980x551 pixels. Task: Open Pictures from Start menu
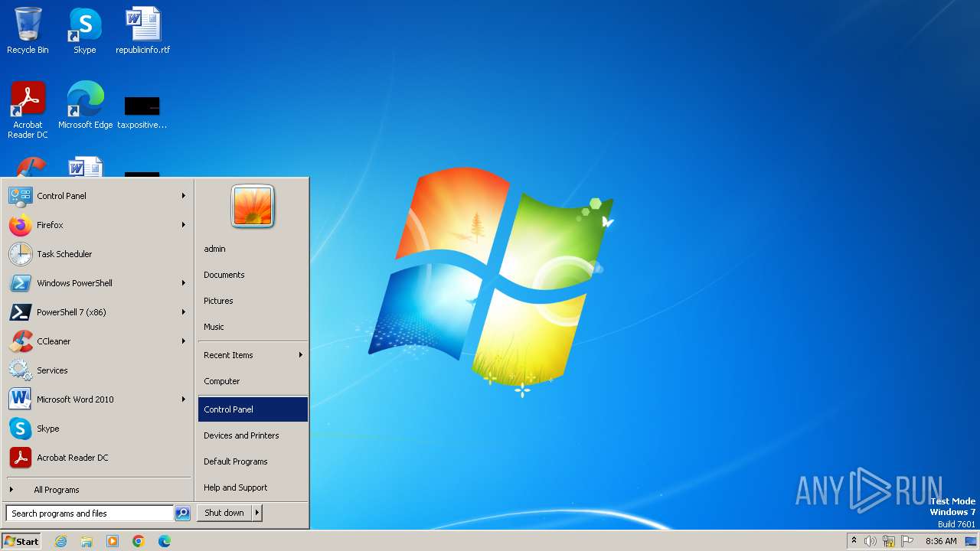[x=253, y=301]
